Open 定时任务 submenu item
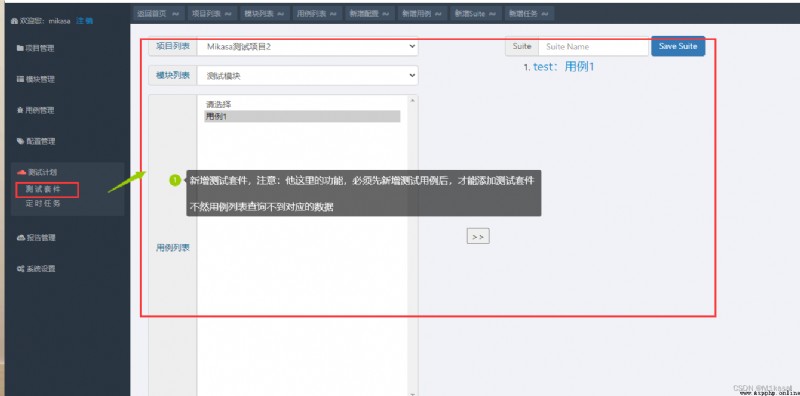The height and width of the screenshot is (396, 800). (43, 203)
